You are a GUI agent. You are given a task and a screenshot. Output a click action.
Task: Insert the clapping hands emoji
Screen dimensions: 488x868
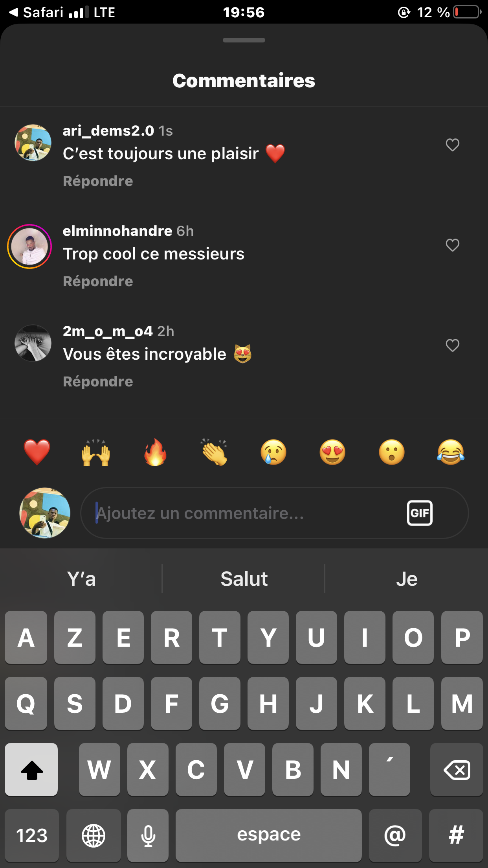click(214, 452)
